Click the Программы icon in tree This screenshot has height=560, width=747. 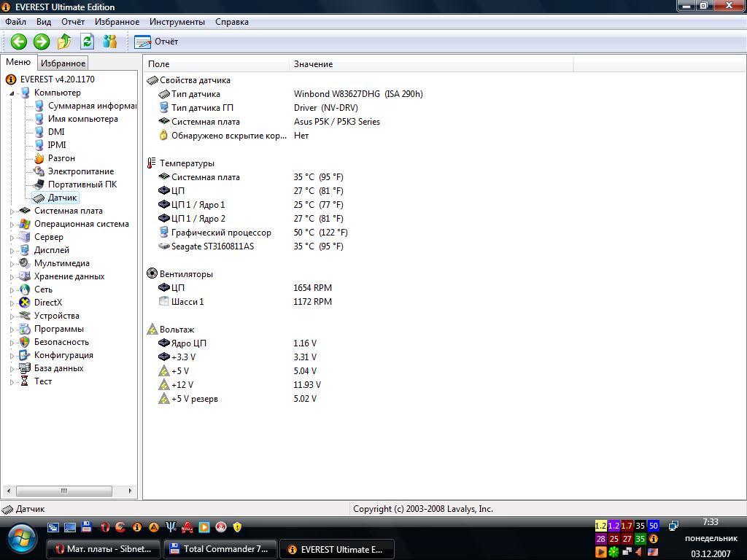point(24,329)
